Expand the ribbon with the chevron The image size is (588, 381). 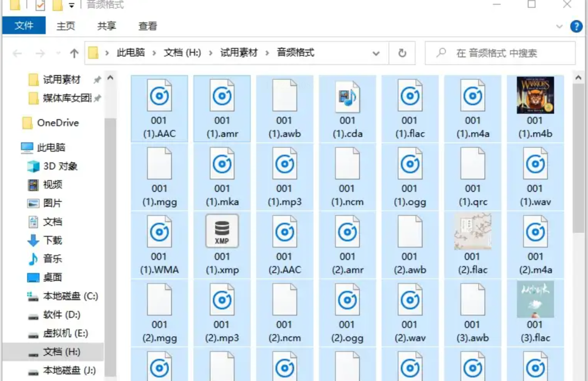click(x=559, y=26)
